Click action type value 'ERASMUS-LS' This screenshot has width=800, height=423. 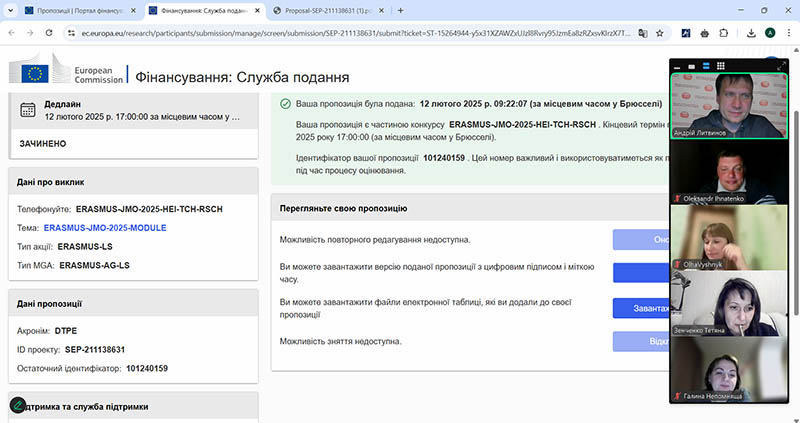pyautogui.click(x=85, y=246)
